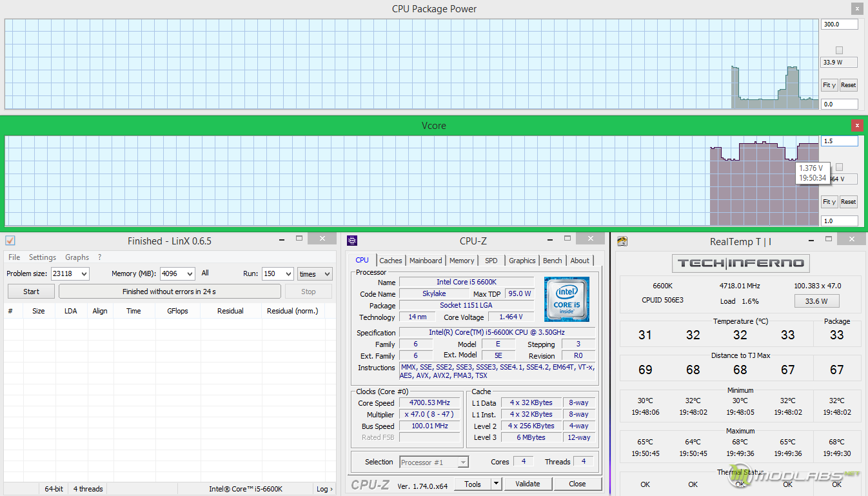Switch to the Mainboard tab in CPU-Z

(x=426, y=261)
